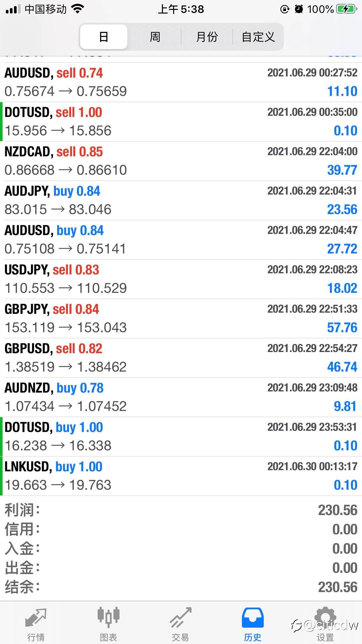The height and width of the screenshot is (644, 362).
Task: Expand the NZDCAD sell 0.85 trade row
Action: click(x=181, y=161)
